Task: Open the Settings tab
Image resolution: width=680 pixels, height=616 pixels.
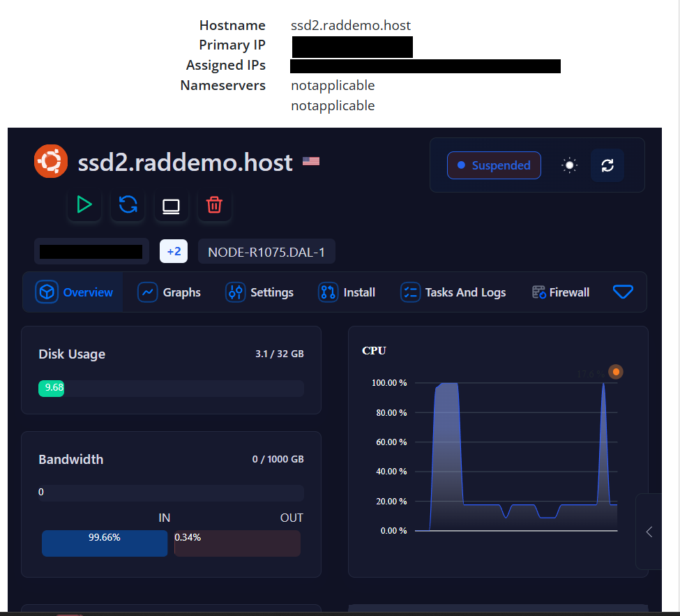Action: coord(259,292)
